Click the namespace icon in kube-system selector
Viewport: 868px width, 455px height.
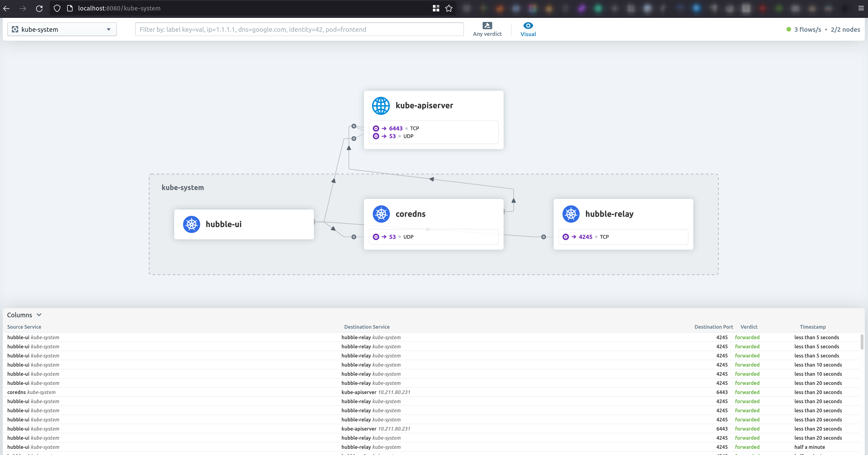click(15, 29)
